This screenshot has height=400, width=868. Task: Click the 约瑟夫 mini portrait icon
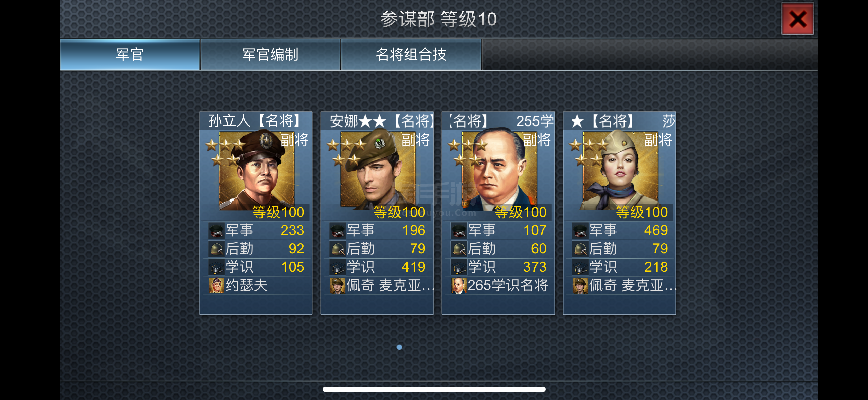point(216,286)
